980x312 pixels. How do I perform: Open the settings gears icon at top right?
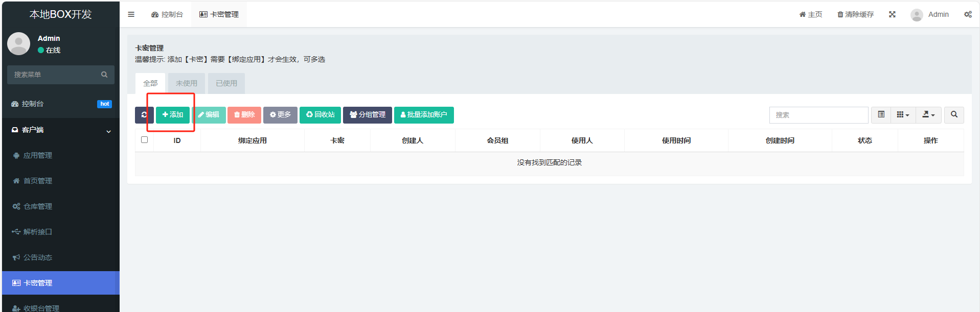(x=968, y=14)
